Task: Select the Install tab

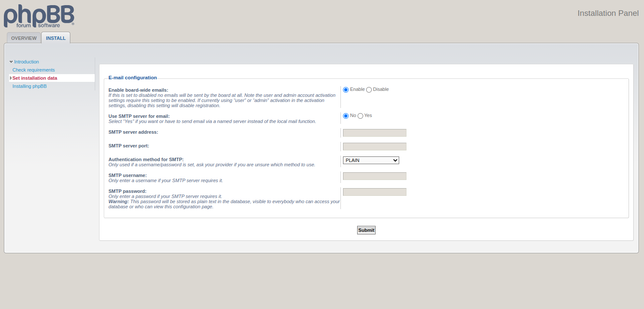Action: coord(56,38)
